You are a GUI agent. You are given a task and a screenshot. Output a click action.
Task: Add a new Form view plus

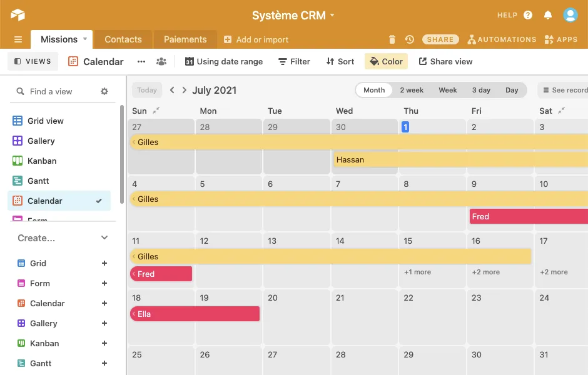point(104,283)
